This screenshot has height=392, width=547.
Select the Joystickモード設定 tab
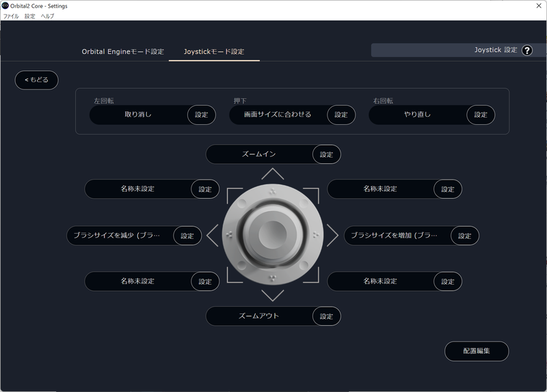(x=214, y=52)
